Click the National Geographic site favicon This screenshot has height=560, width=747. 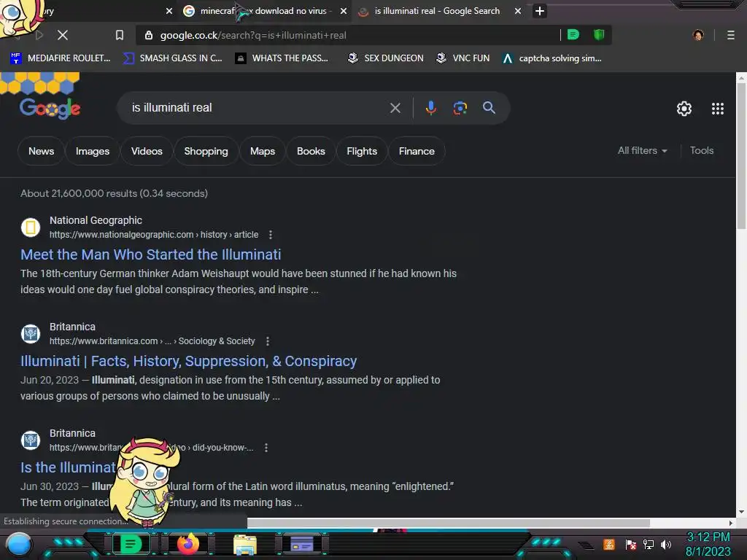pyautogui.click(x=31, y=227)
